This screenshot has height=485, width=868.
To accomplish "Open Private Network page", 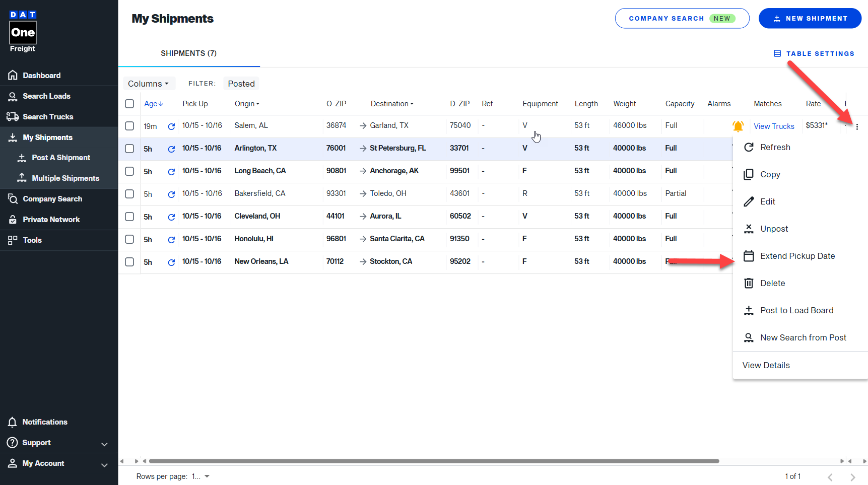I will point(51,220).
